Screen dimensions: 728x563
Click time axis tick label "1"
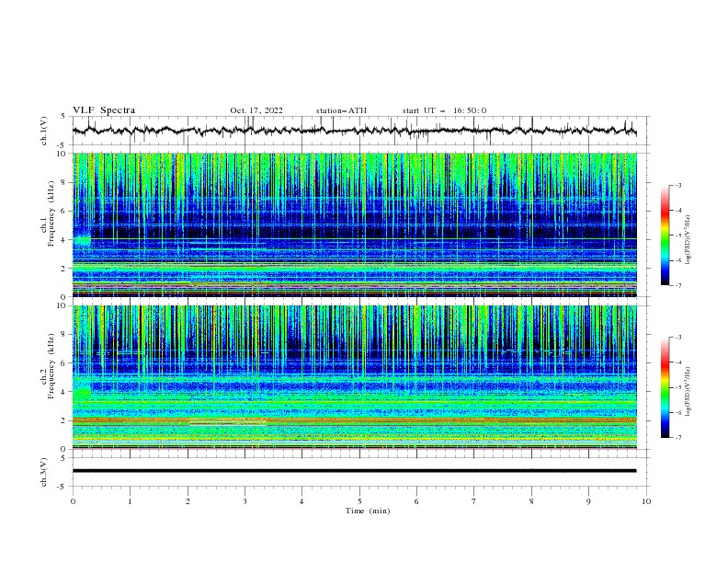(x=130, y=501)
